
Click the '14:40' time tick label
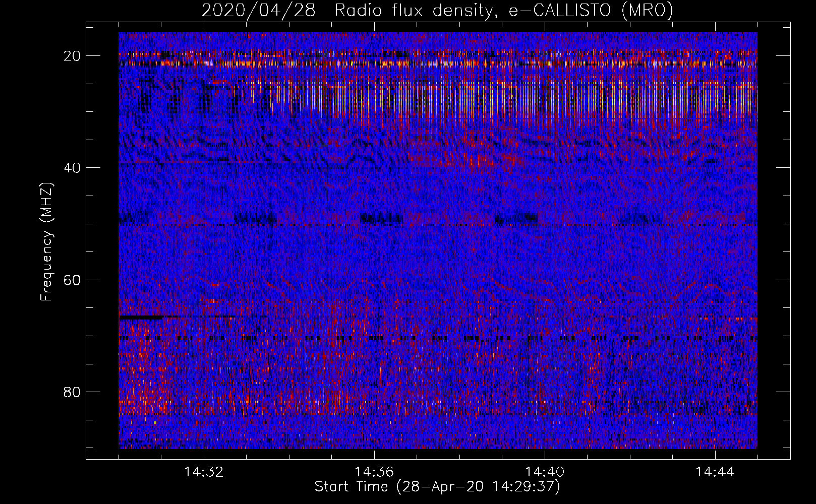(545, 472)
